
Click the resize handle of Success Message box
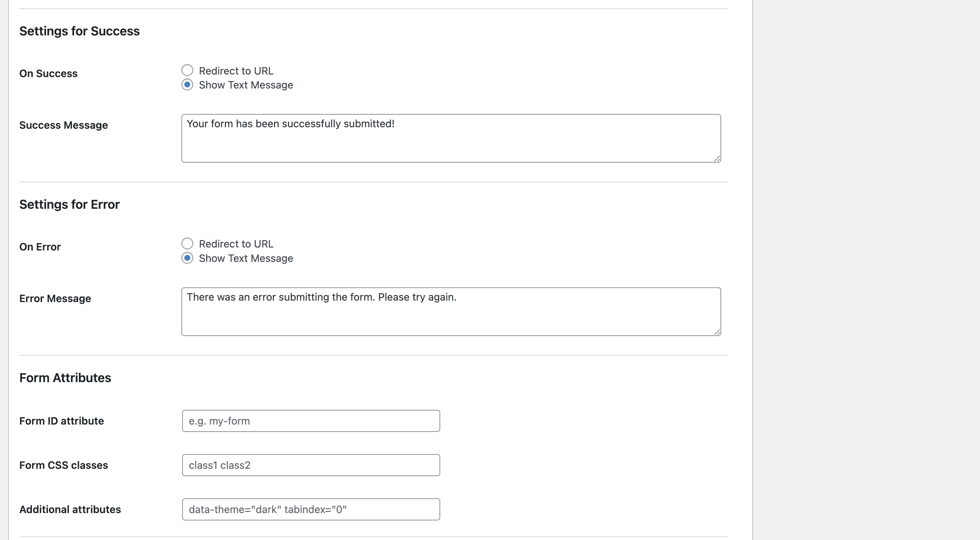(717, 159)
